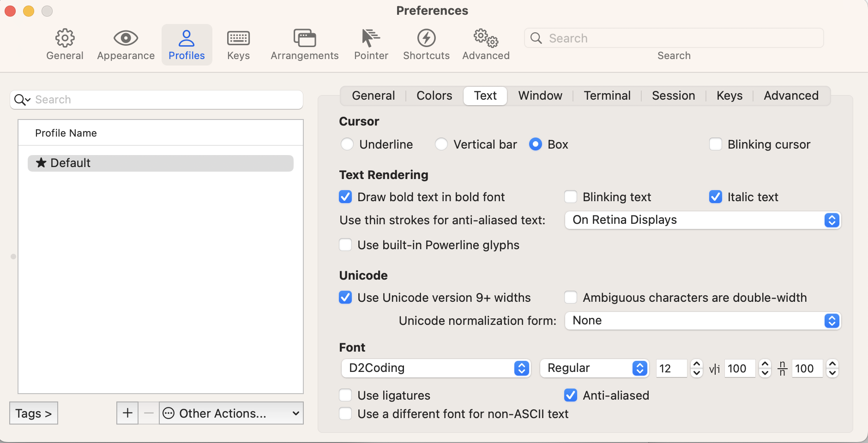Switch to the Session tab
The height and width of the screenshot is (443, 868).
[674, 96]
